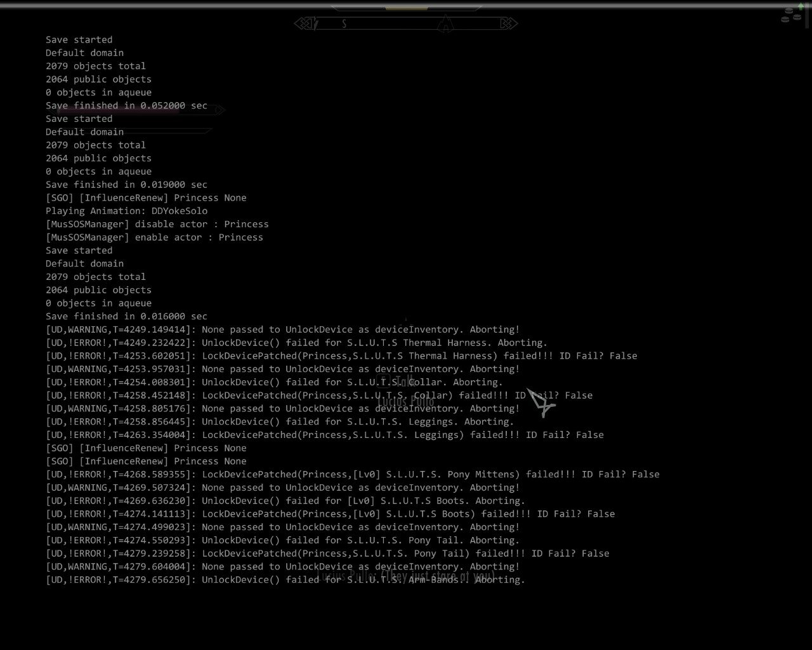812x650 pixels.
Task: Select the South marker on the compass
Action: 344,23
